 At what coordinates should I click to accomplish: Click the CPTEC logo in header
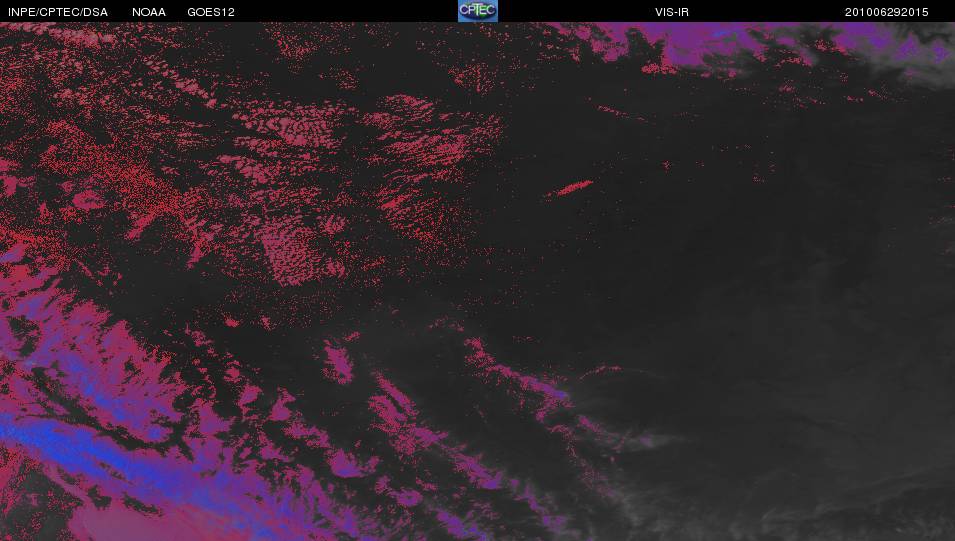[478, 11]
